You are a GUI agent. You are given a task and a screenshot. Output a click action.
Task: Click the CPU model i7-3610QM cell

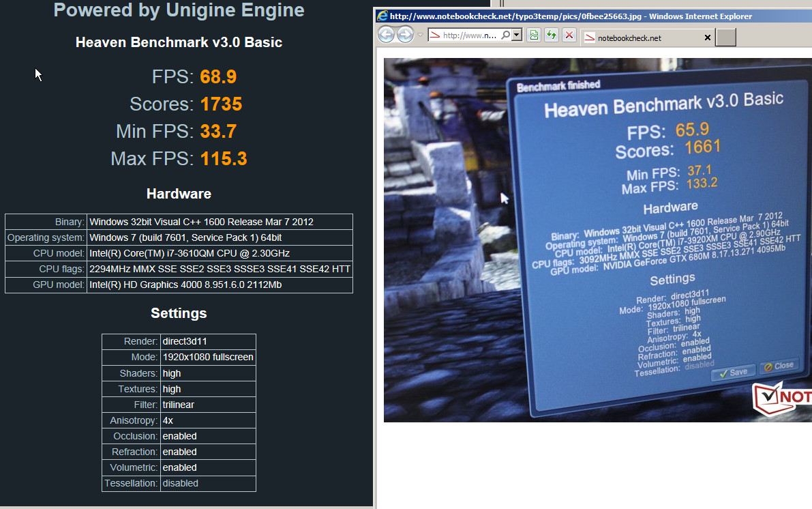click(220, 253)
